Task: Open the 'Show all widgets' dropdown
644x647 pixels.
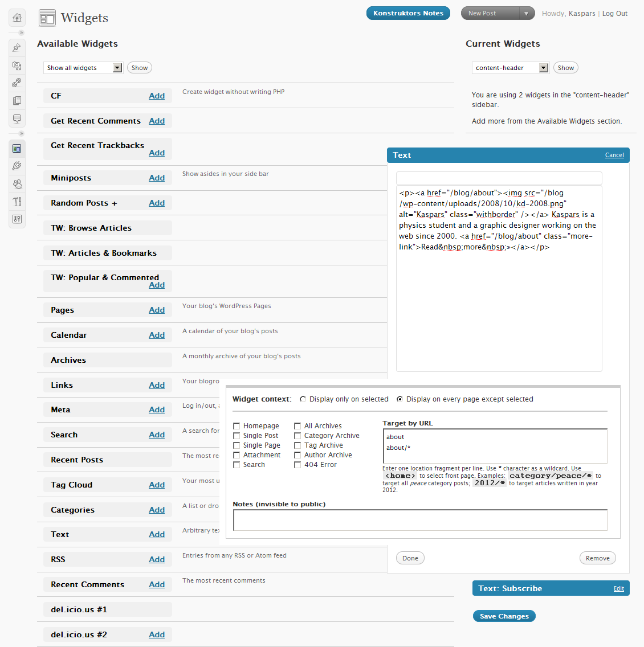Action: [117, 68]
